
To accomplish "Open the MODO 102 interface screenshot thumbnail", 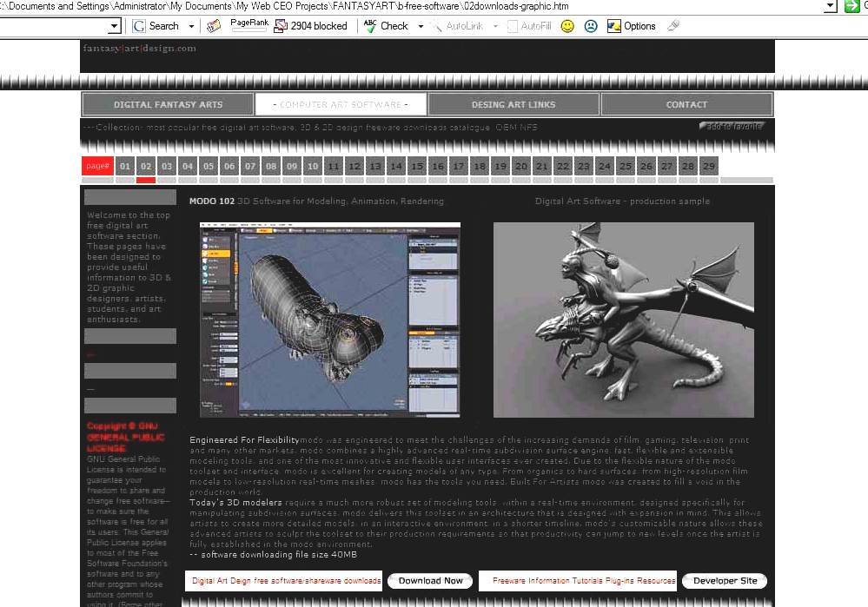I will (330, 320).
